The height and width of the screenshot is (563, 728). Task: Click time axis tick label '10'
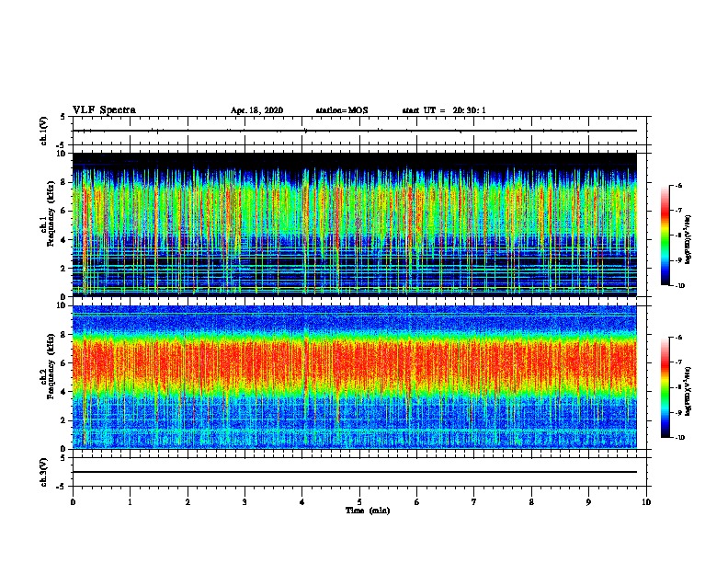[x=646, y=501]
